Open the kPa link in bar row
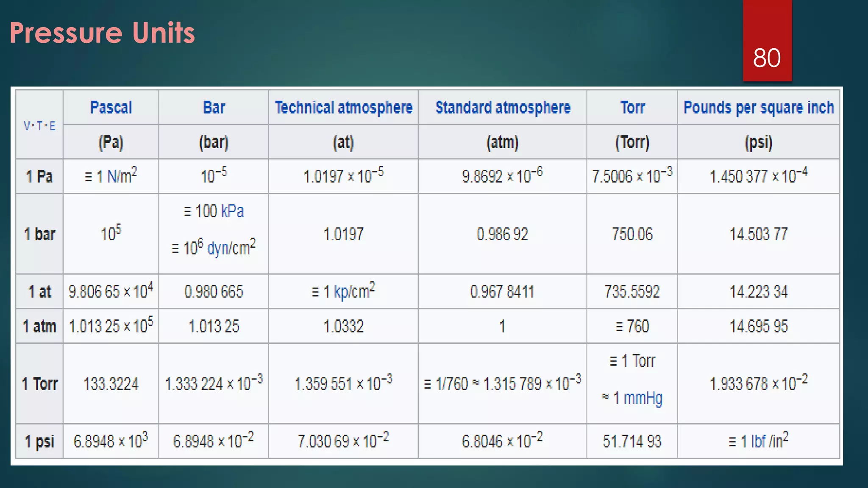Screen dimensions: 868x488 click(232, 211)
